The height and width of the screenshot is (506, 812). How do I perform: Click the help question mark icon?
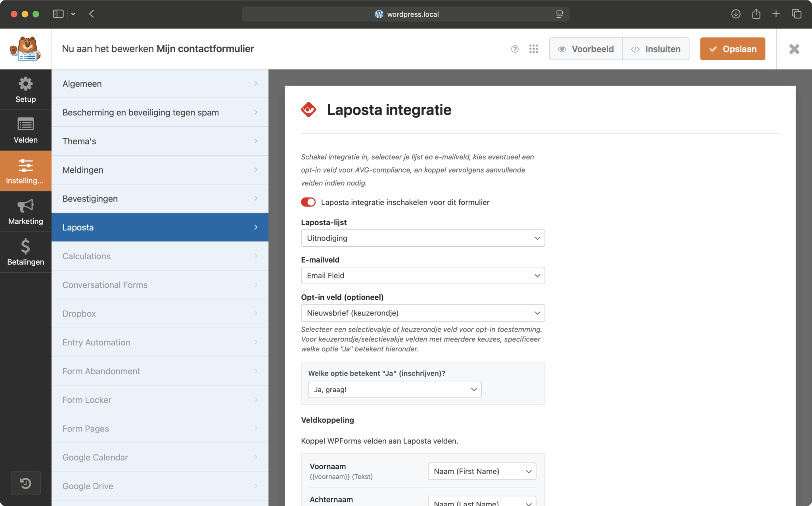pyautogui.click(x=515, y=49)
